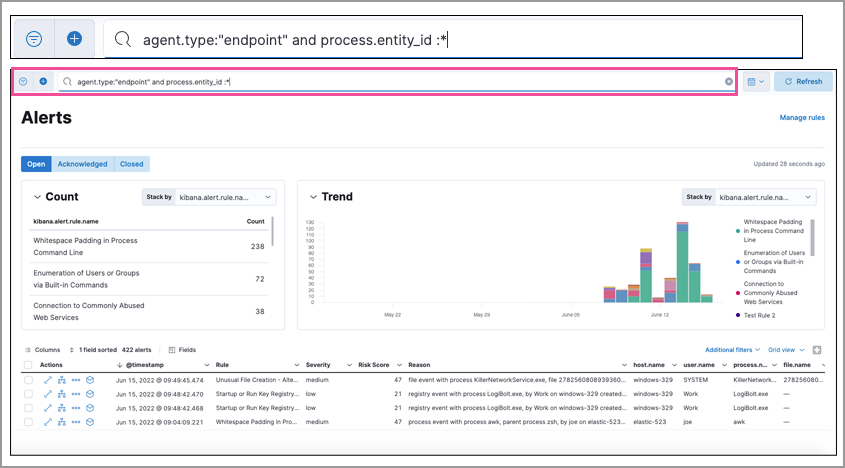Expand the Additional filters menu
The image size is (845, 468).
[732, 350]
